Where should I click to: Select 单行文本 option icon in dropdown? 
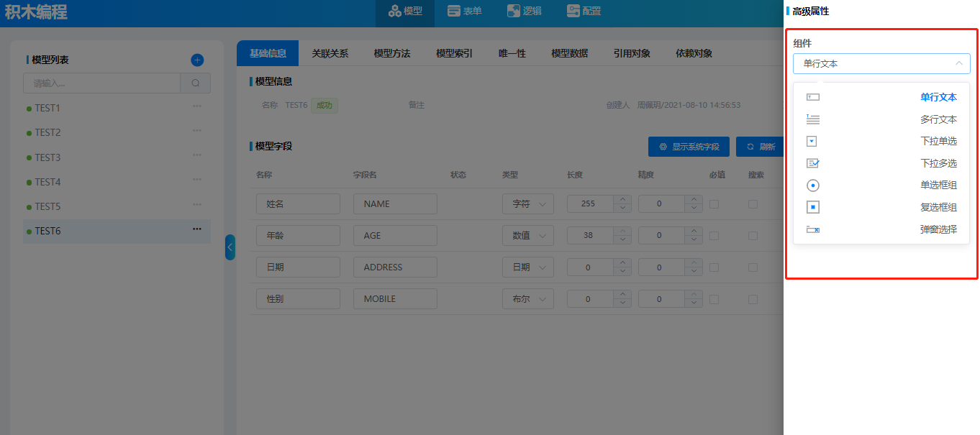pos(813,97)
